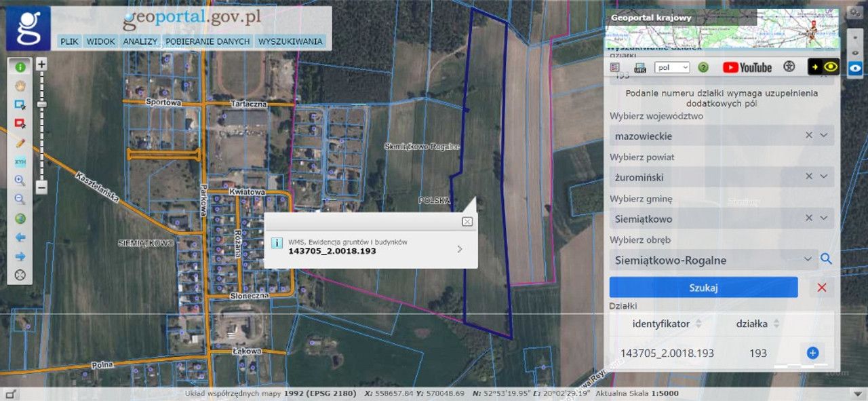Image resolution: width=868 pixels, height=401 pixels.
Task: Open the YouTube link
Action: pos(747,67)
